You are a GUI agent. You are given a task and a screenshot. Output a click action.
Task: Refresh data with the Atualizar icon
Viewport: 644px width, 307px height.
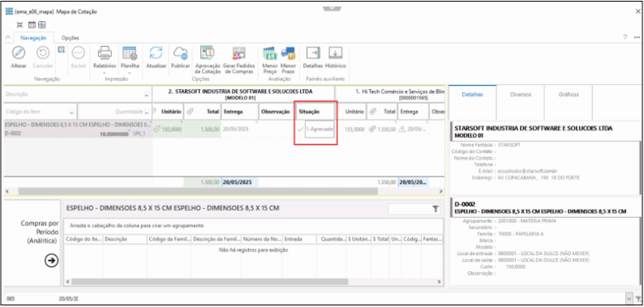[156, 53]
